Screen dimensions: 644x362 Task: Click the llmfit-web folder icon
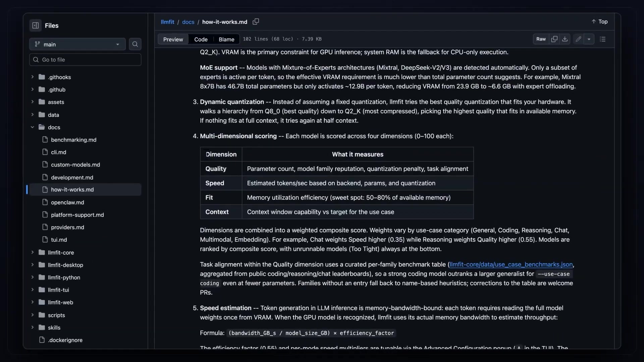[x=42, y=302]
